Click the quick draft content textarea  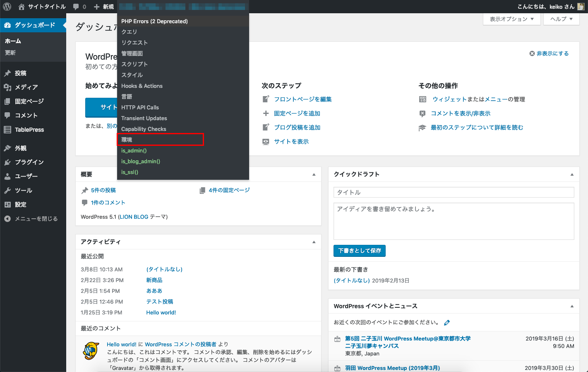454,221
